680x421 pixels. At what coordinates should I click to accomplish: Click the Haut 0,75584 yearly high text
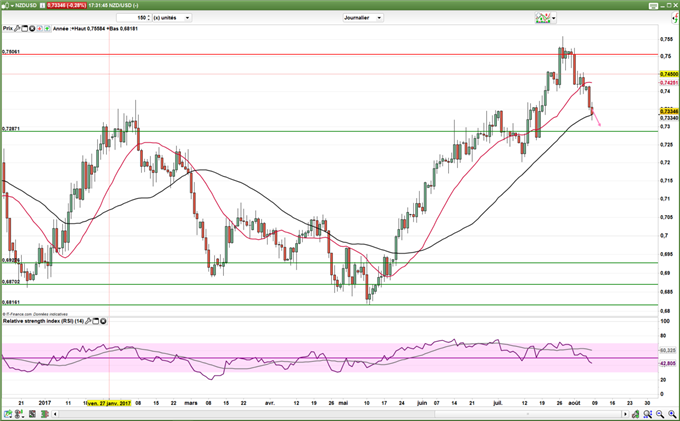point(90,29)
